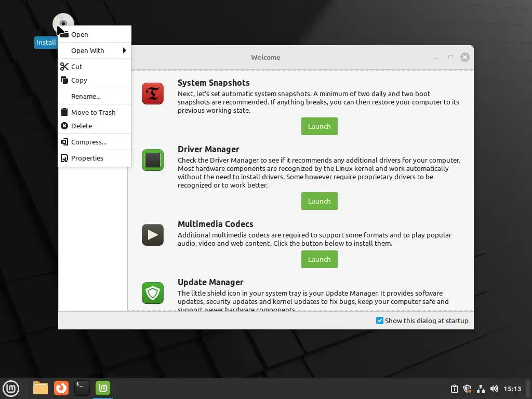Click the Multimedia Codecs heading
The height and width of the screenshot is (399, 532).
[x=216, y=224]
